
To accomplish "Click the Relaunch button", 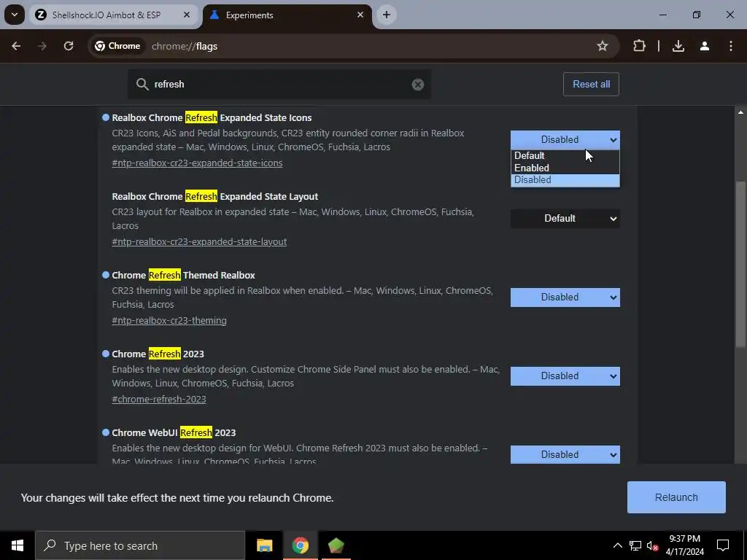I will coord(676,497).
